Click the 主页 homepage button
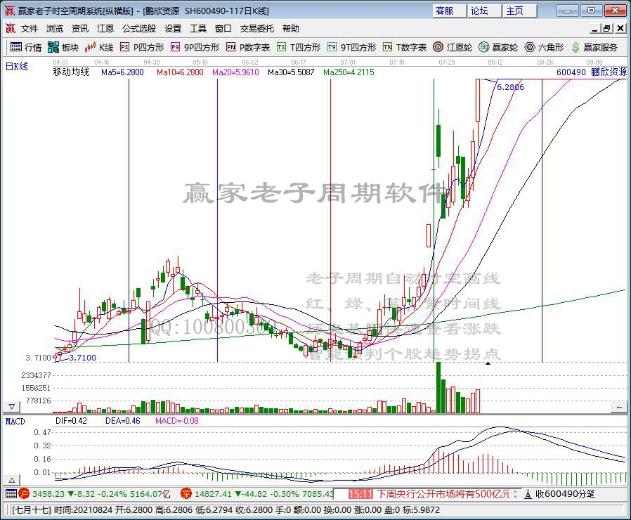This screenshot has width=631, height=520. point(520,11)
